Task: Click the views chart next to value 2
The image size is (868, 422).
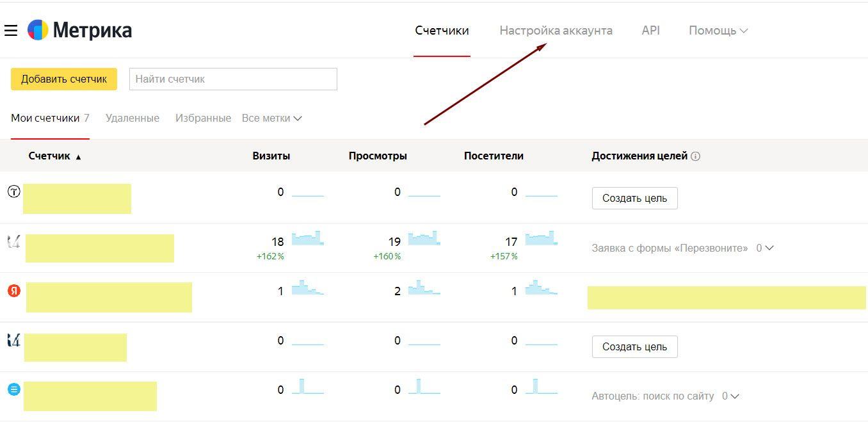Action: click(424, 288)
